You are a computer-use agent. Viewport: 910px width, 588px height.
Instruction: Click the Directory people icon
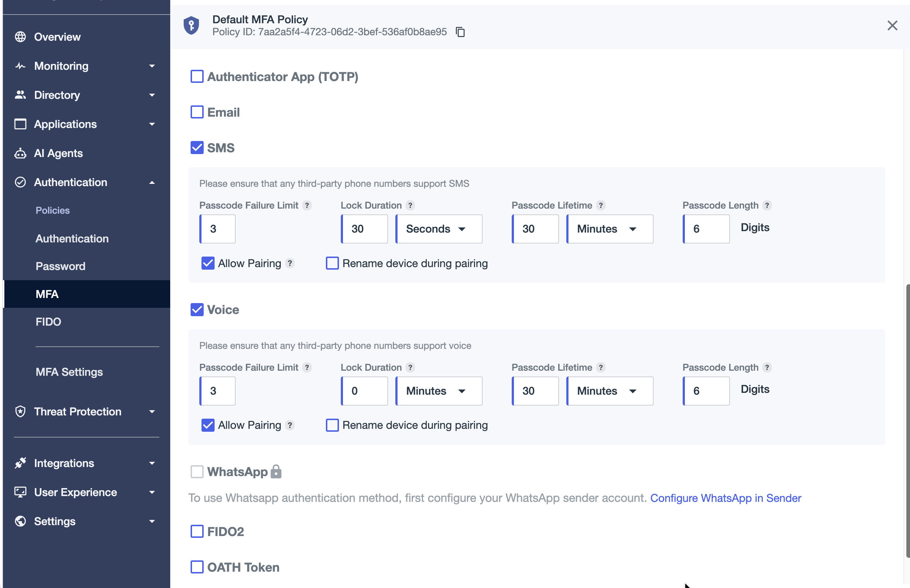[20, 95]
